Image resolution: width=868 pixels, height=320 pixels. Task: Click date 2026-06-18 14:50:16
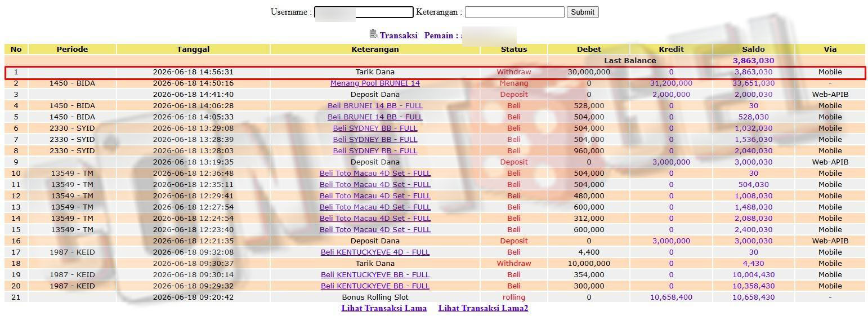pyautogui.click(x=193, y=83)
